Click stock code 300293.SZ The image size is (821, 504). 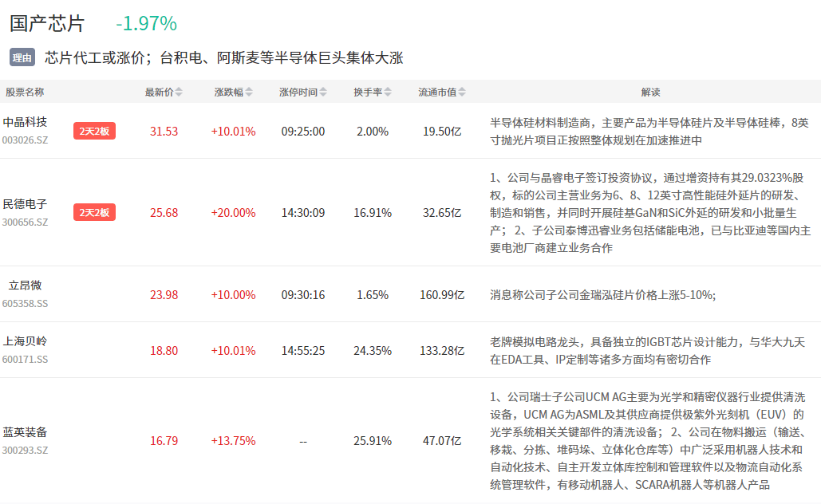click(25, 450)
